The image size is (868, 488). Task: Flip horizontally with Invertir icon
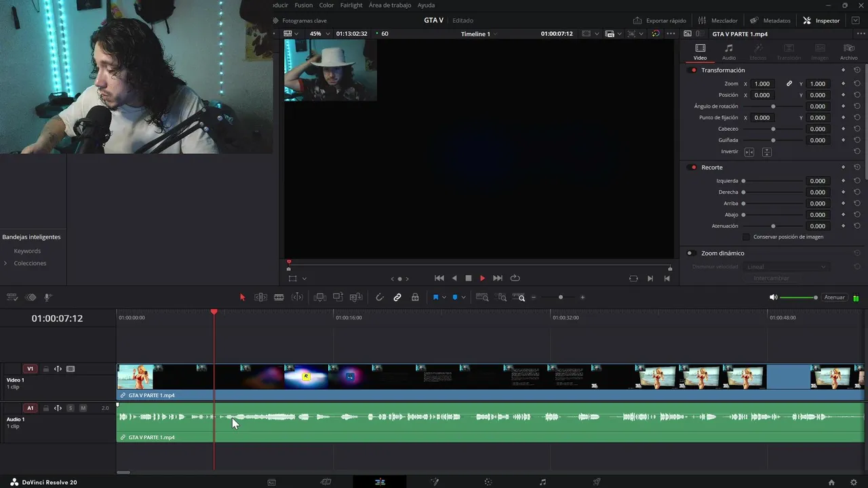tap(749, 152)
